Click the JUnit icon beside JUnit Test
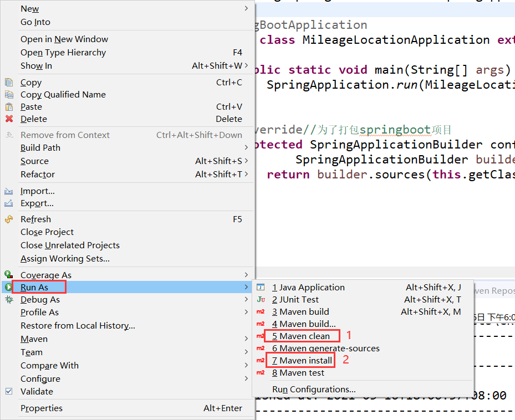The image size is (515, 420). click(x=261, y=300)
